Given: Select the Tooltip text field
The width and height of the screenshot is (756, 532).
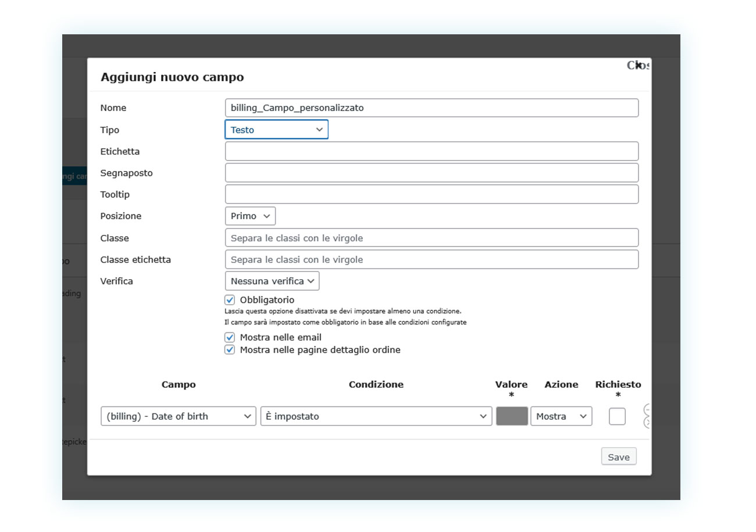Looking at the screenshot, I should coord(431,194).
